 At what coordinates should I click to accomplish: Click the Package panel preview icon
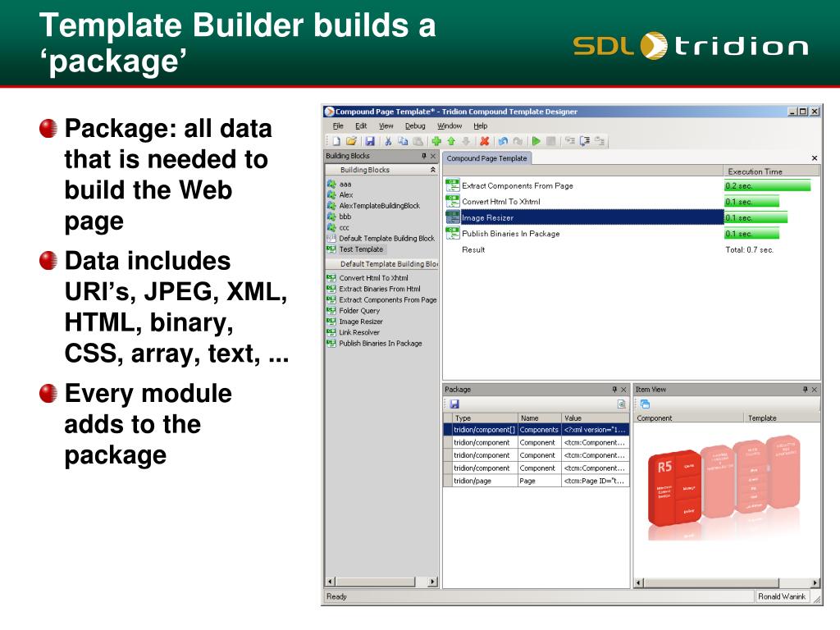pyautogui.click(x=622, y=404)
